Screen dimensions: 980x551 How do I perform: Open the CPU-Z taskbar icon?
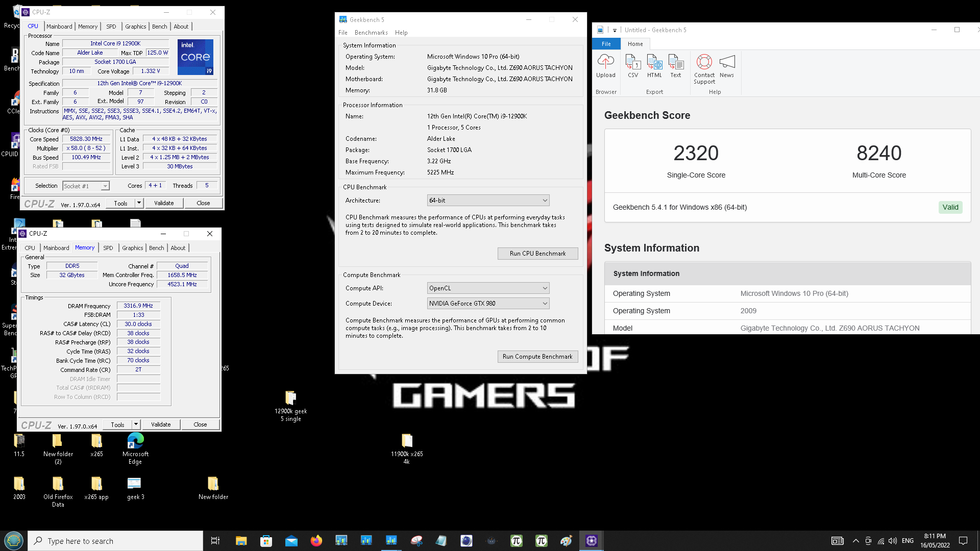[x=591, y=541]
